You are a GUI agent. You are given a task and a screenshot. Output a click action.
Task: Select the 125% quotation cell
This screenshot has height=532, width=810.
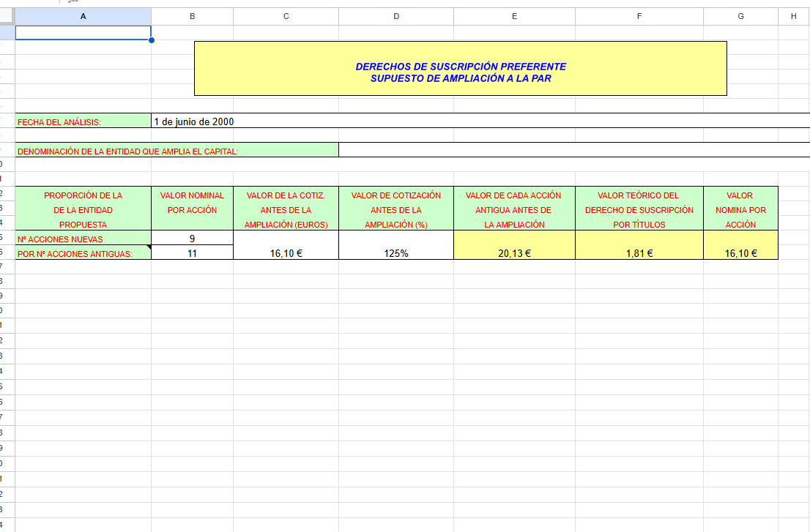pos(396,253)
